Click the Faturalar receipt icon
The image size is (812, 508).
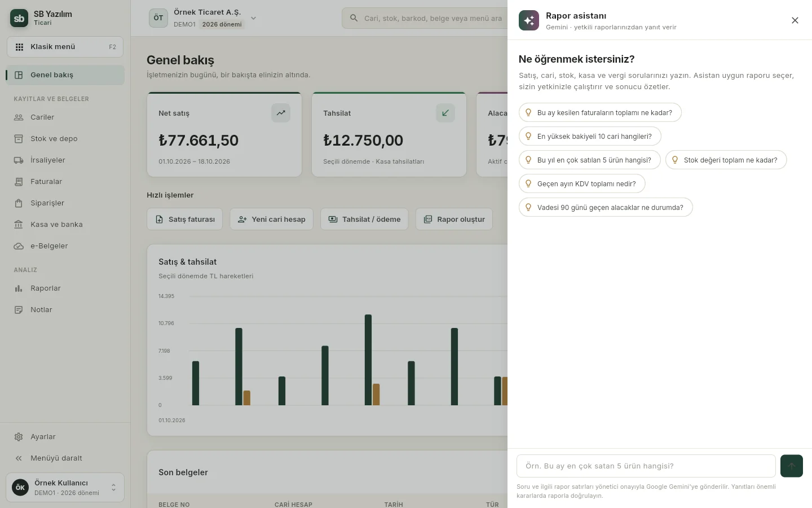point(19,182)
